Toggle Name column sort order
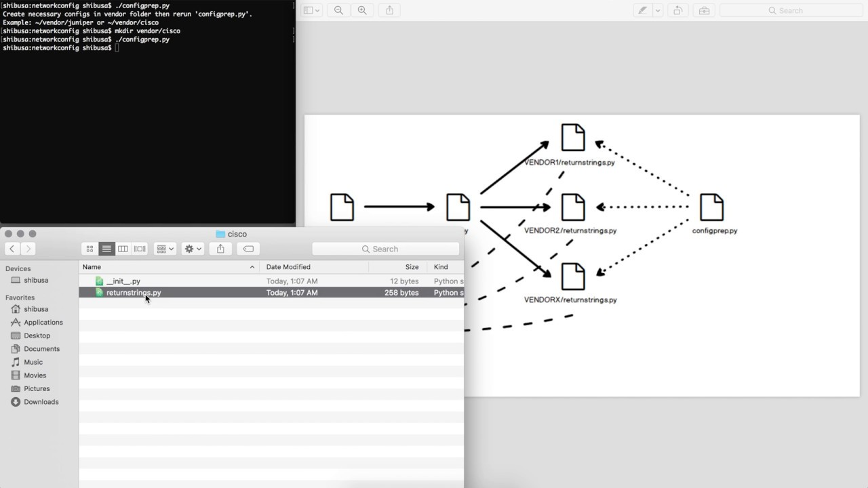 click(92, 266)
